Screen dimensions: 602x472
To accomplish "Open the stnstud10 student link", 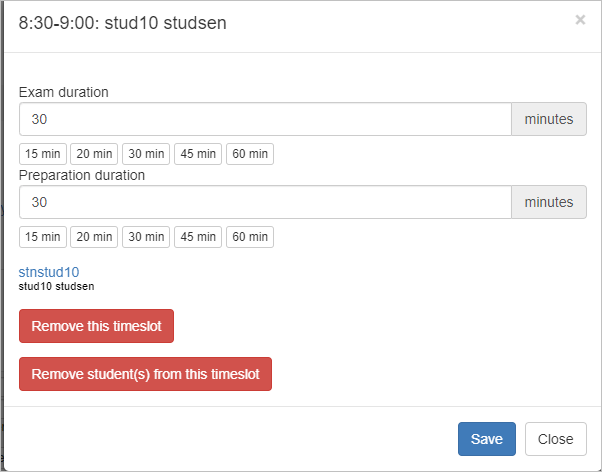I will click(49, 272).
